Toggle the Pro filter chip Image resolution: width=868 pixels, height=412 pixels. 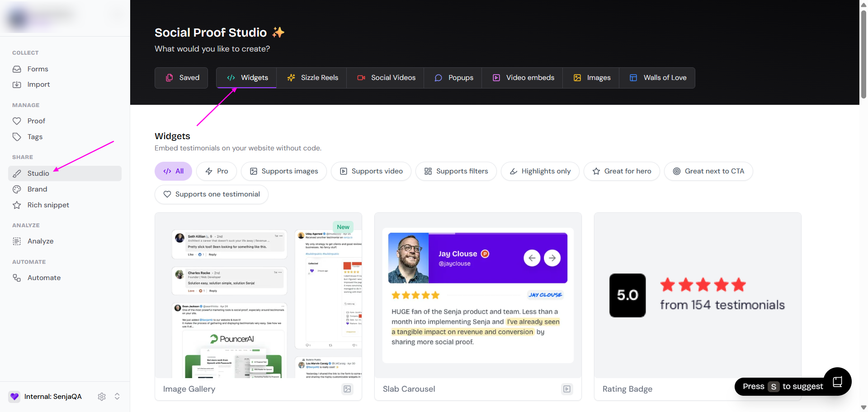(x=217, y=171)
